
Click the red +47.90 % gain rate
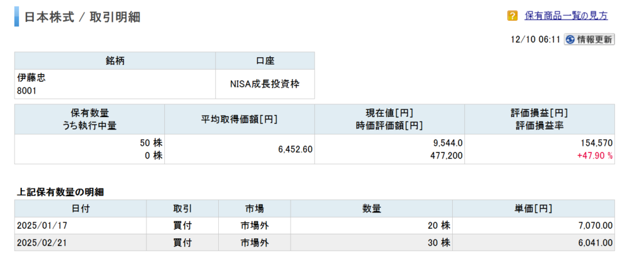point(594,155)
